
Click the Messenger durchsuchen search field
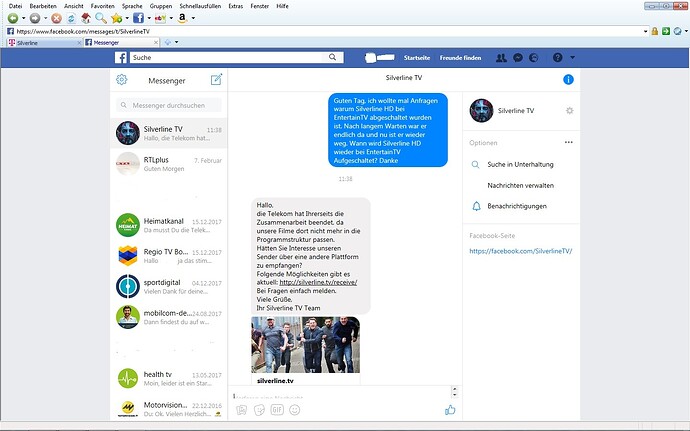(169, 105)
